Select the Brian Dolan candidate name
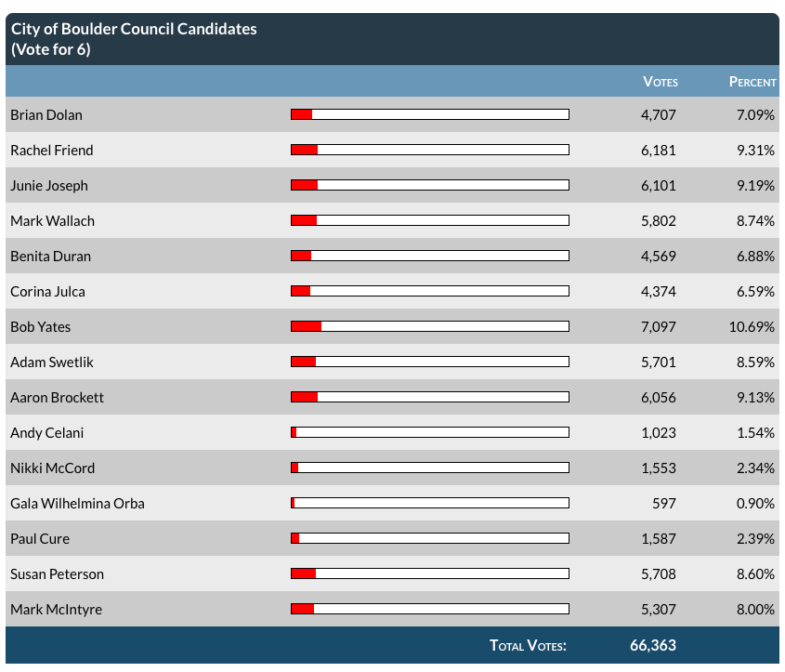This screenshot has width=785, height=672. (x=46, y=115)
